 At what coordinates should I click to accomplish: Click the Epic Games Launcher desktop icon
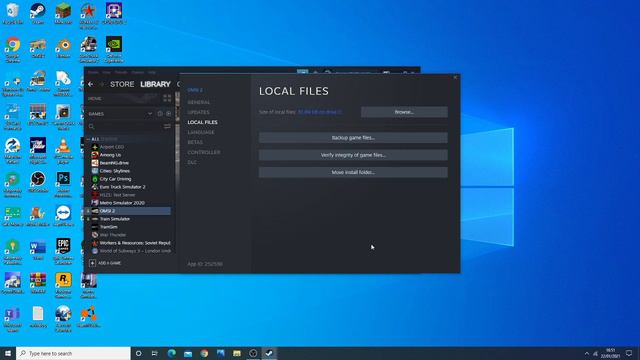pos(63,251)
